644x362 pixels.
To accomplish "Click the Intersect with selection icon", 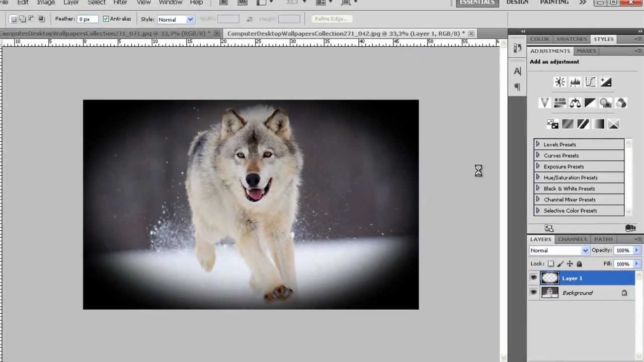I will point(41,19).
